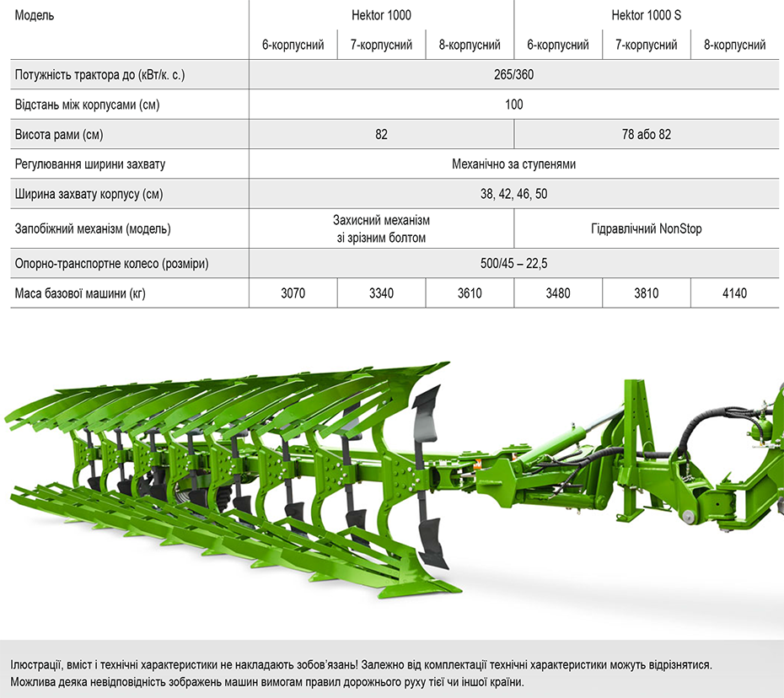Click the mass value "3810"
The width and height of the screenshot is (784, 698).
point(647,293)
